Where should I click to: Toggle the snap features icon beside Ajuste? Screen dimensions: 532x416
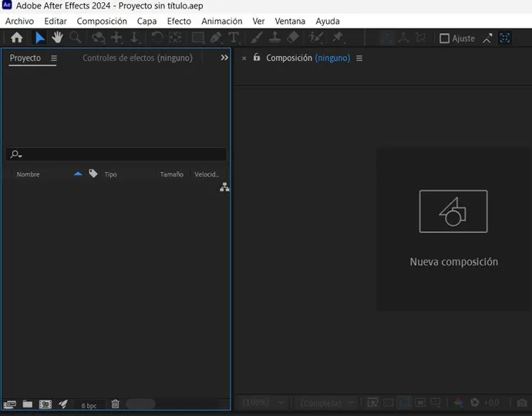tap(505, 38)
